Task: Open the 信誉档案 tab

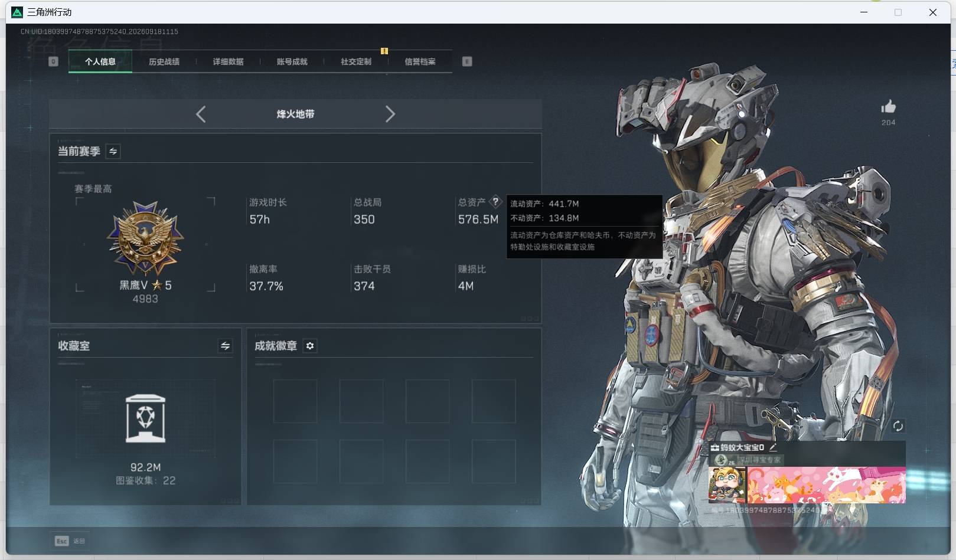Action: point(420,61)
